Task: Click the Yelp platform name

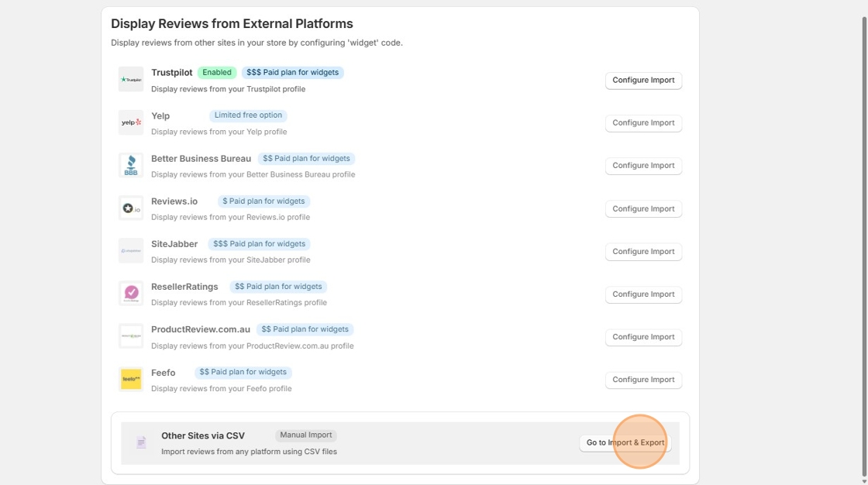Action: click(160, 115)
